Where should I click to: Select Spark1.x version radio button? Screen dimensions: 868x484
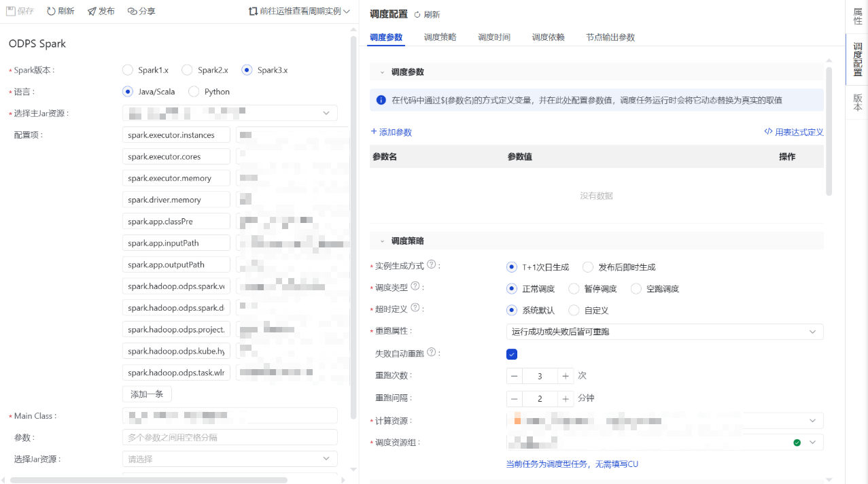[128, 70]
